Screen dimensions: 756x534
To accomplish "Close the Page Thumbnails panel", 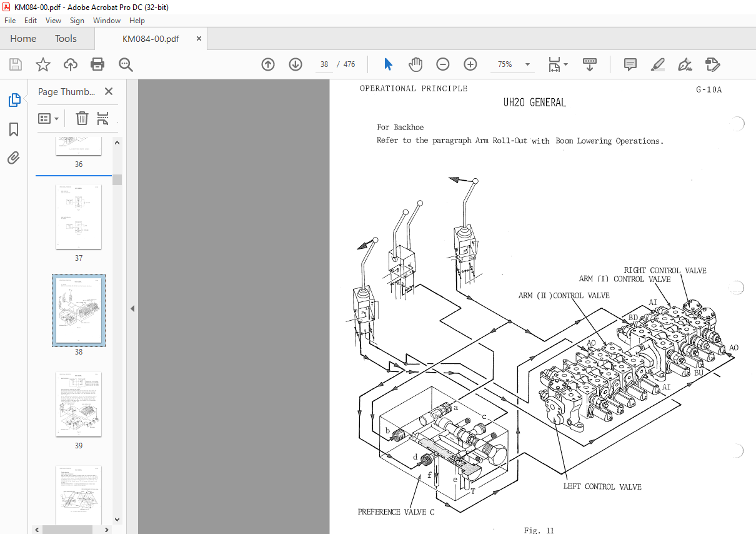I will [x=109, y=91].
